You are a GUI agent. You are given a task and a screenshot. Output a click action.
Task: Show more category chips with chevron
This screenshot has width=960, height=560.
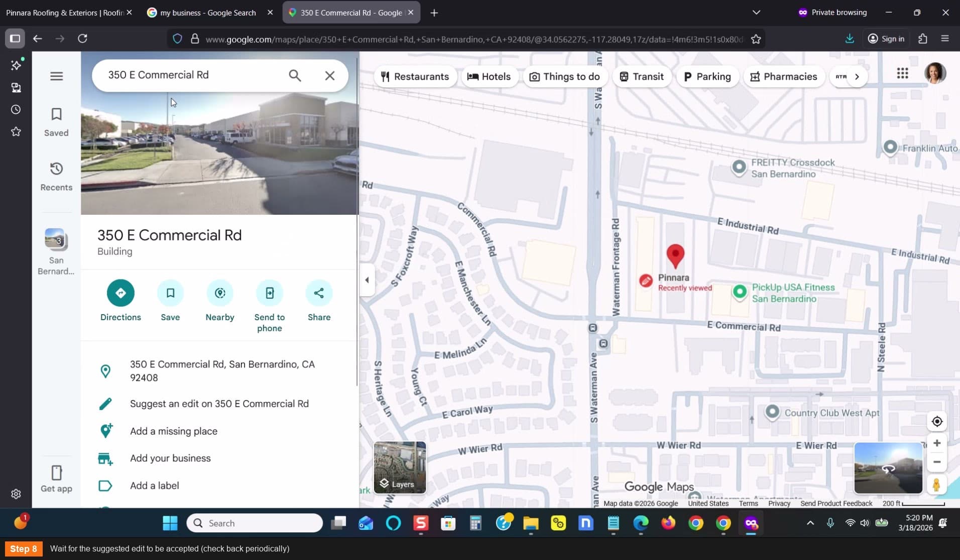[857, 77]
